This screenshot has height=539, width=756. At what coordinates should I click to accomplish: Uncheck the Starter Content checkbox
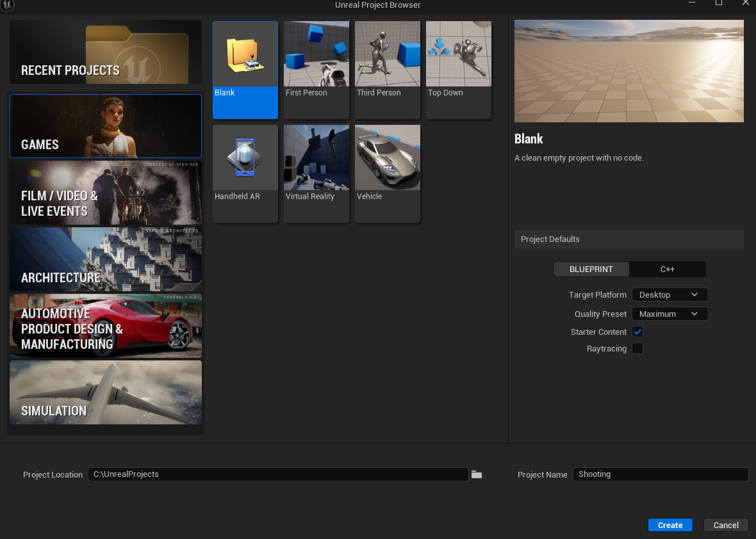point(637,332)
